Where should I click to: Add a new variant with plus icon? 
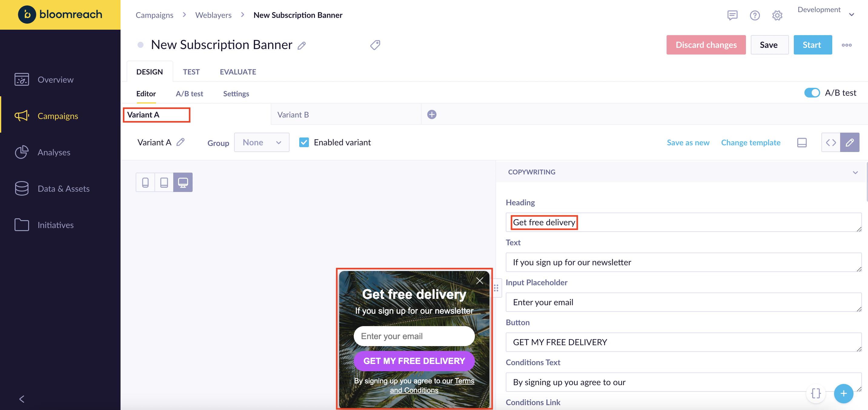(432, 114)
